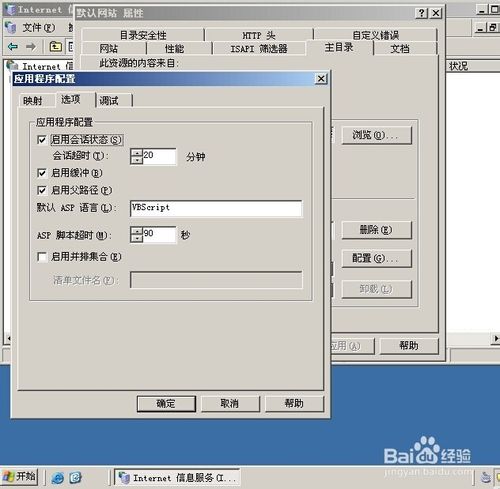Screen dimensions: 500x489
Task: Increase the 会话超时 spinner value
Action: pos(137,153)
